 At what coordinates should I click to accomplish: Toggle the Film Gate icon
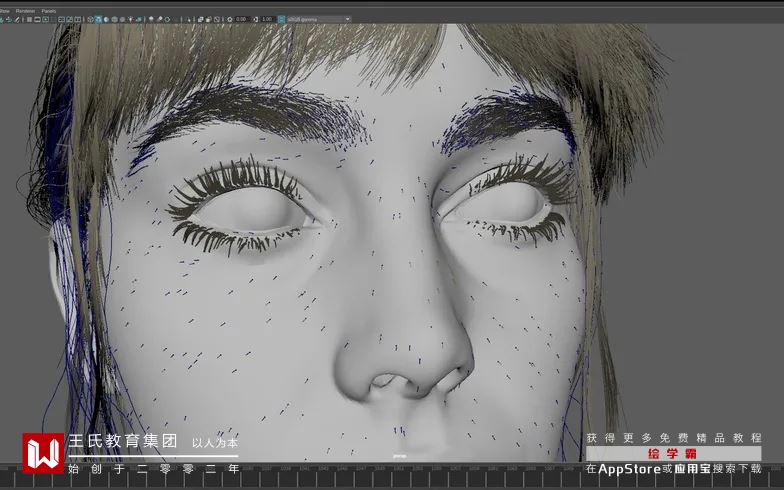[x=38, y=20]
